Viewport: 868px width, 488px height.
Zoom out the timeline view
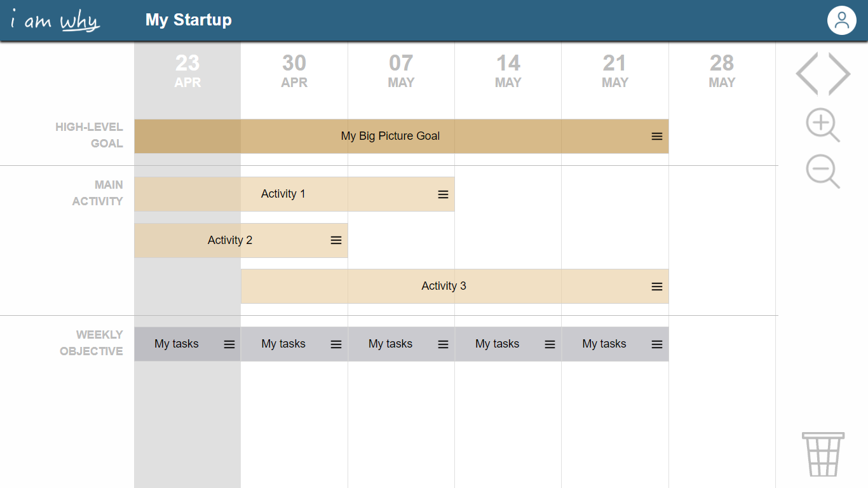tap(822, 172)
